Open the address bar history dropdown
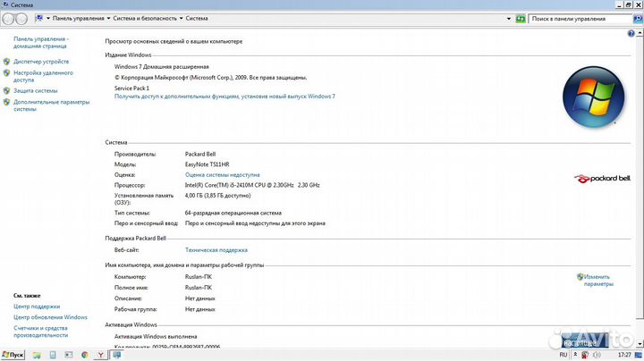The height and width of the screenshot is (361, 644). point(508,19)
